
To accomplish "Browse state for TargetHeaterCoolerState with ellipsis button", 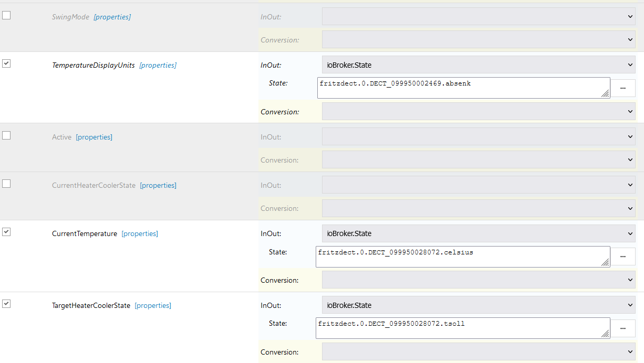I will tap(624, 328).
